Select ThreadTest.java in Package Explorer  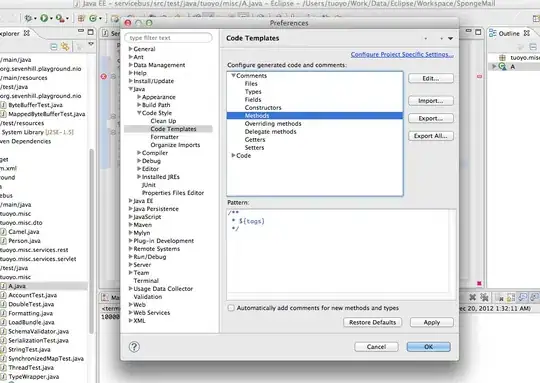tap(31, 368)
